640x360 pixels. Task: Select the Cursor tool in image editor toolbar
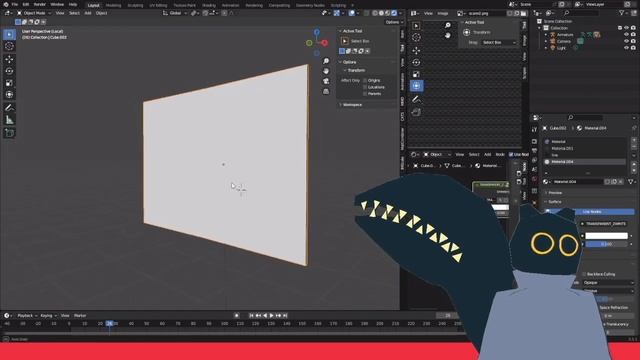coord(416,38)
